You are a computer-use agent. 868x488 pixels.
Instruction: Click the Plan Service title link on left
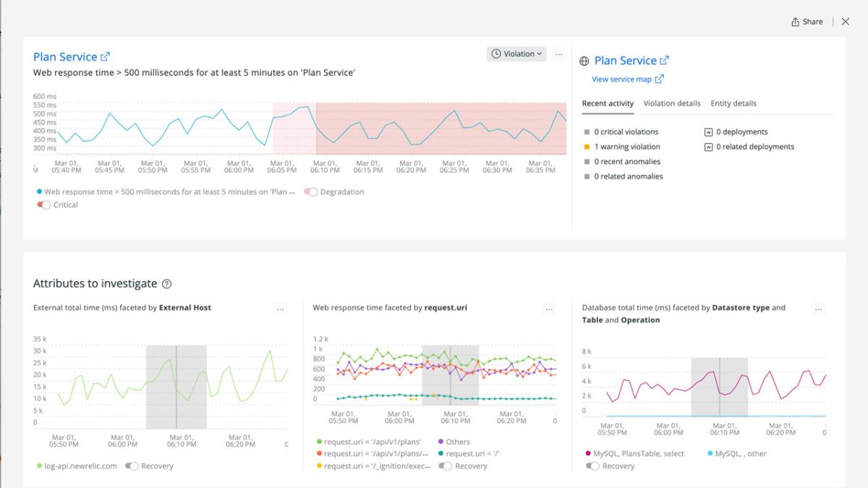click(x=65, y=57)
